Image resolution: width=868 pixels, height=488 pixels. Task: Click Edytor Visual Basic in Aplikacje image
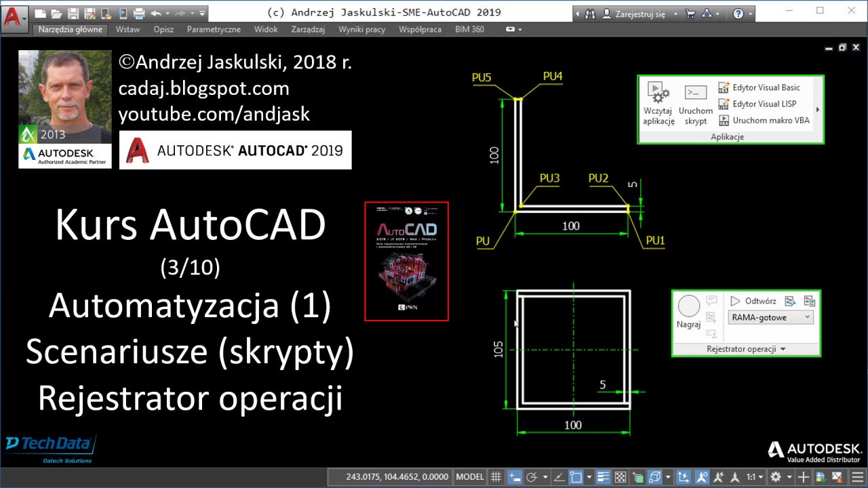[x=759, y=87]
